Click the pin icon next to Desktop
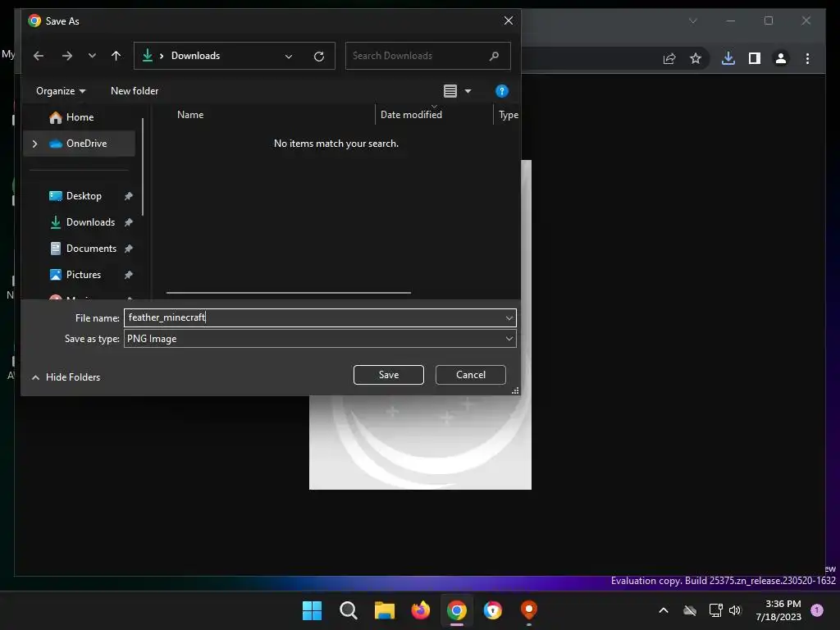 pos(129,196)
